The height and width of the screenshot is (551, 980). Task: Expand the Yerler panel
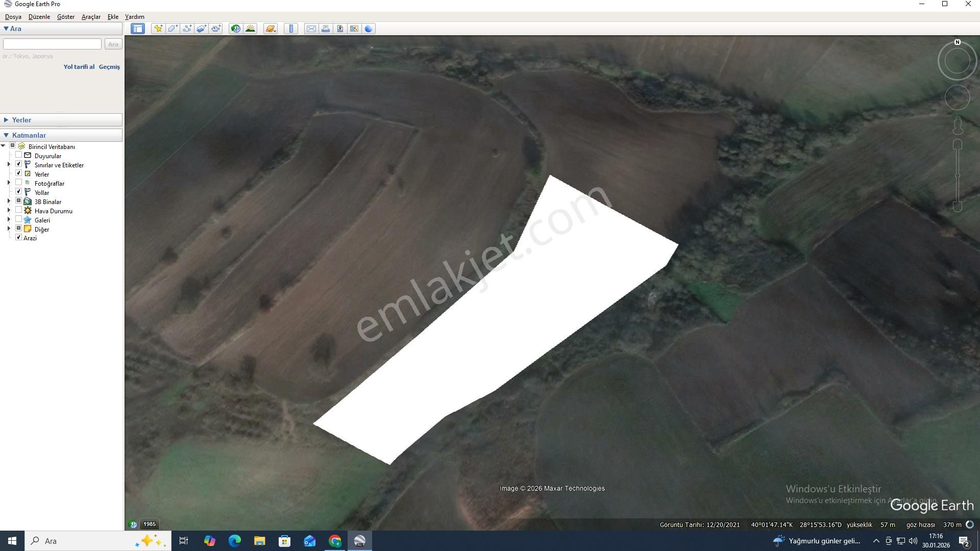click(x=6, y=120)
